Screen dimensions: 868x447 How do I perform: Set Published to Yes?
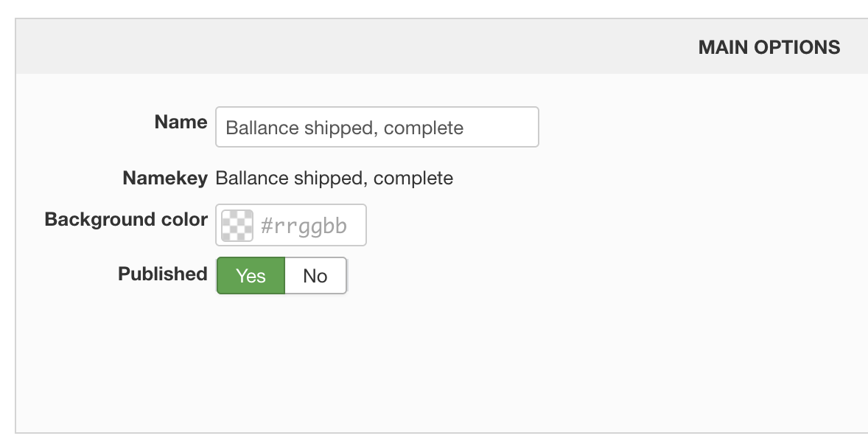(x=251, y=276)
